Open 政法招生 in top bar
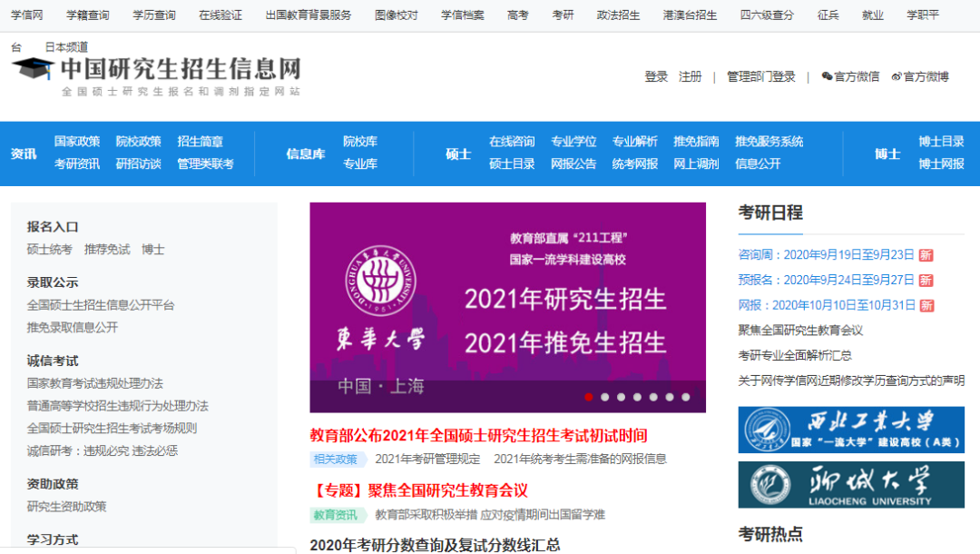Viewport: 980px width, 554px height. (x=618, y=15)
